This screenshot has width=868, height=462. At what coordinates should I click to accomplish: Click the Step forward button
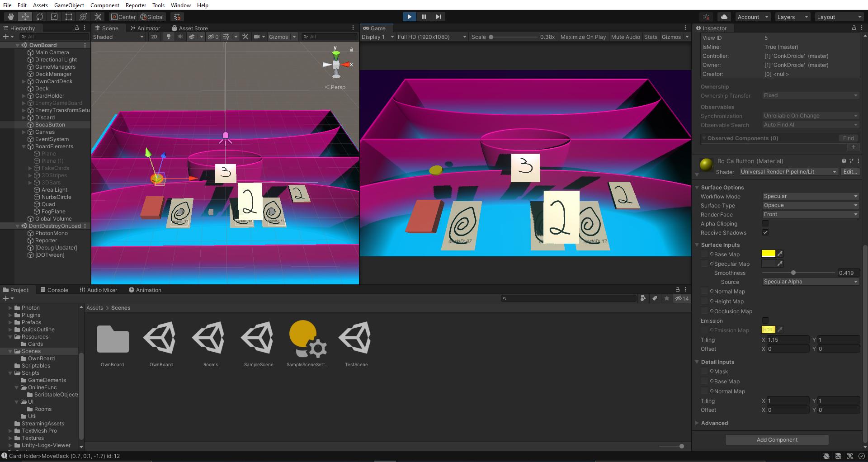coord(438,17)
